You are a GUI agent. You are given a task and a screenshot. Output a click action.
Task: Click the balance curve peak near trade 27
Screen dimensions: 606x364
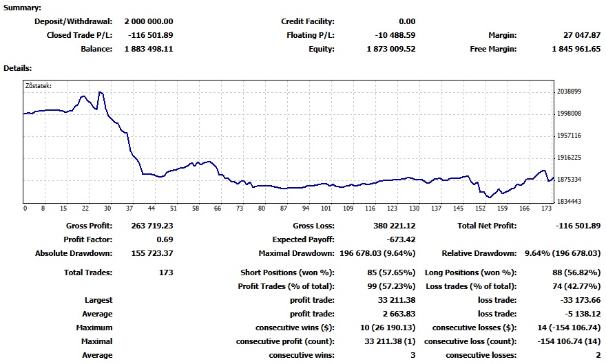click(x=101, y=92)
